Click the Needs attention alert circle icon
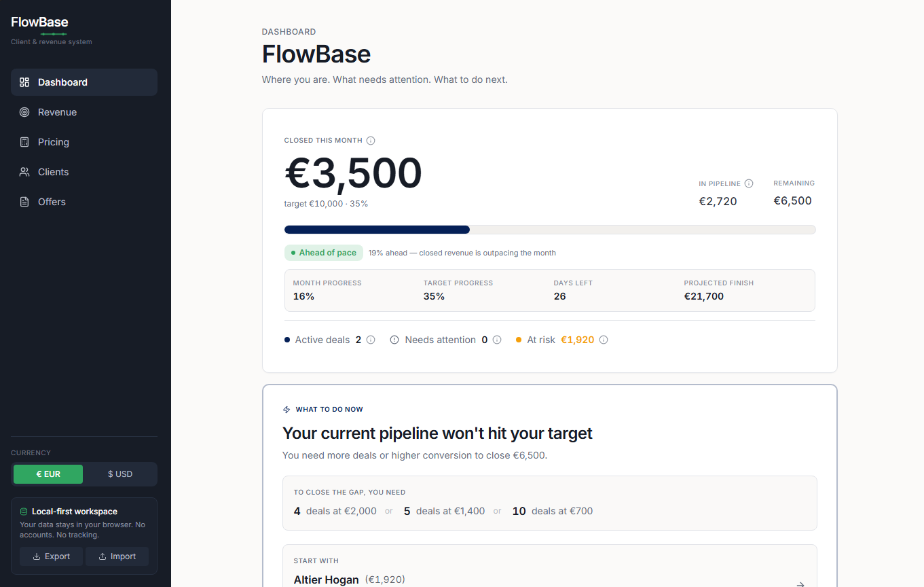Viewport: 924px width, 587px height. point(394,340)
